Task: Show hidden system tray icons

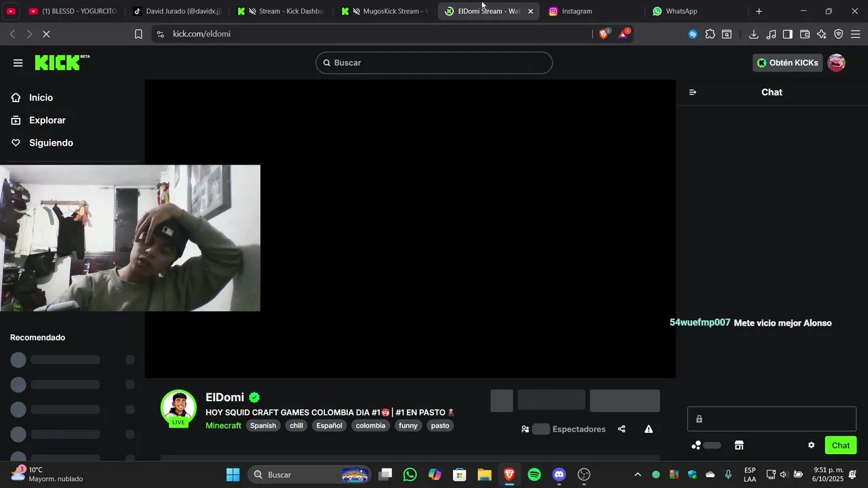Action: (637, 474)
